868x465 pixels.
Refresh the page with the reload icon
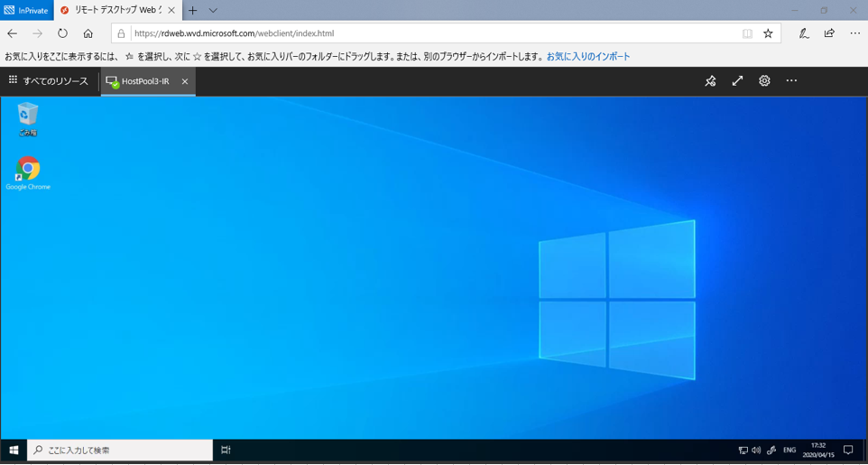click(62, 33)
